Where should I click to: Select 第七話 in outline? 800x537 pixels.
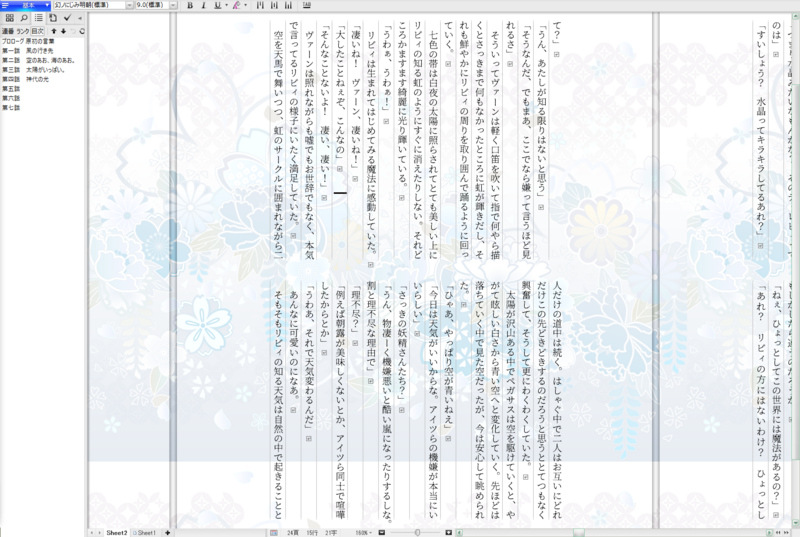pos(11,108)
